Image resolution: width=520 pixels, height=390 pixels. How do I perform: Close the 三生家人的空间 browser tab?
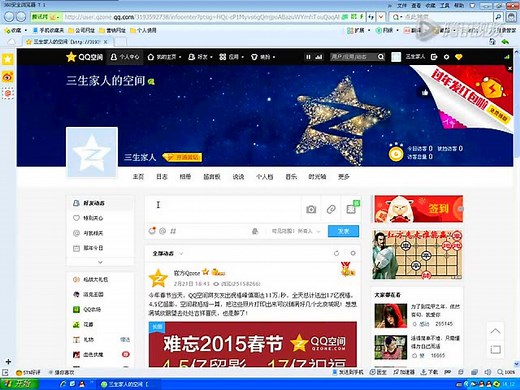click(x=105, y=42)
